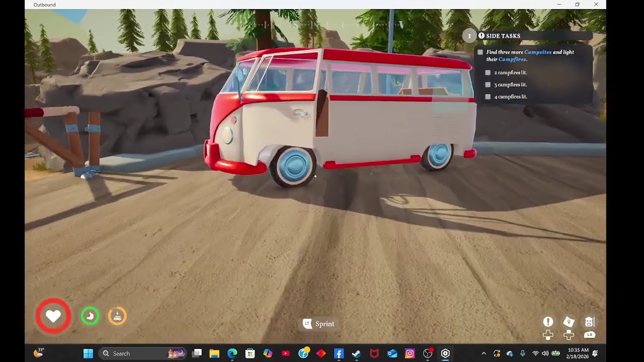Open Instagram from the taskbar

click(x=410, y=353)
